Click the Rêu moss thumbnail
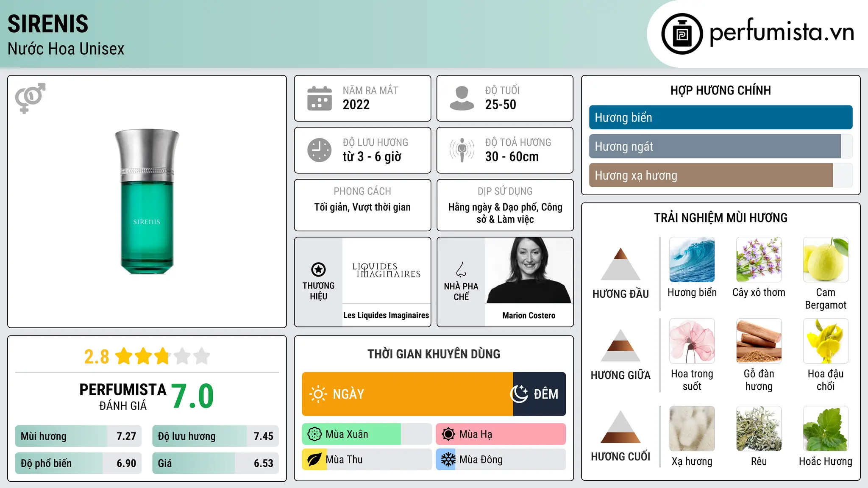Screen dimensions: 868x488 tap(759, 429)
